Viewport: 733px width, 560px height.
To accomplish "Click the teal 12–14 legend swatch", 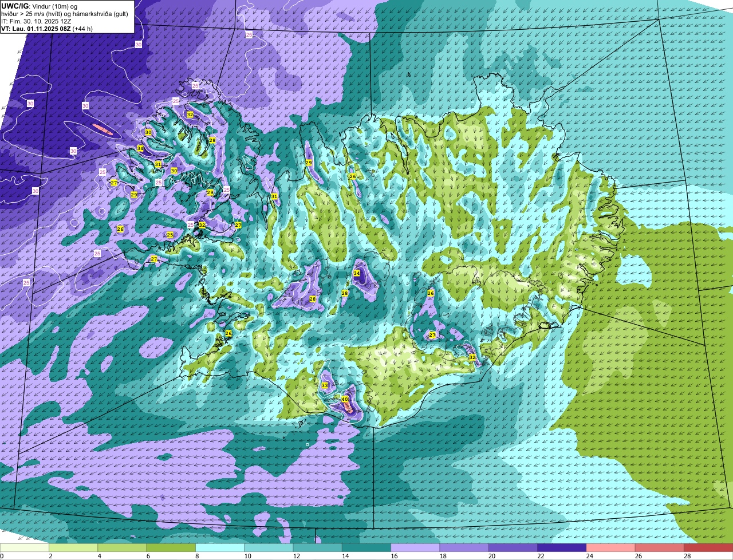I will tap(318, 548).
